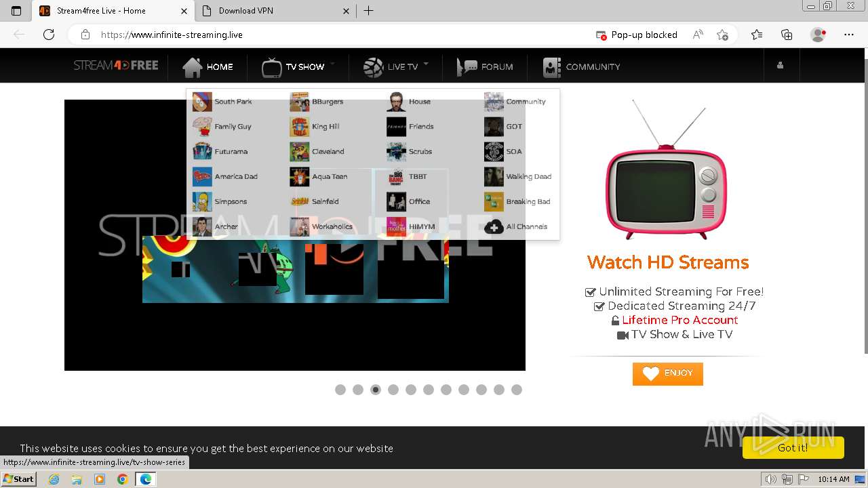Open the COMMUNITY menu item
This screenshot has width=868, height=488.
click(x=582, y=66)
